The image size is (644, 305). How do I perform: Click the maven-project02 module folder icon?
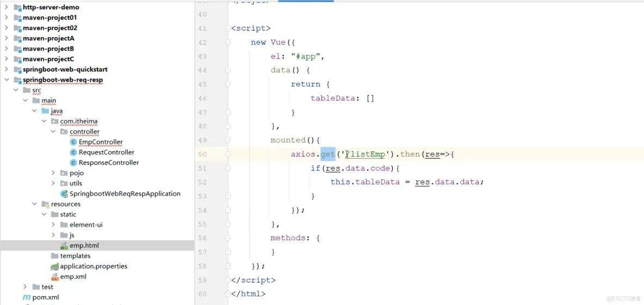click(17, 28)
